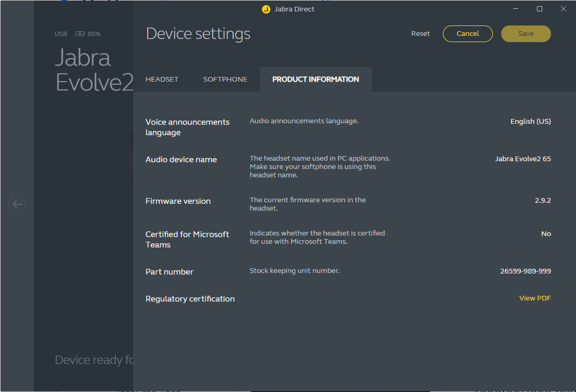Click the Jabra Evolve2 65 audio device name value
The width and height of the screenshot is (576, 392).
(523, 159)
